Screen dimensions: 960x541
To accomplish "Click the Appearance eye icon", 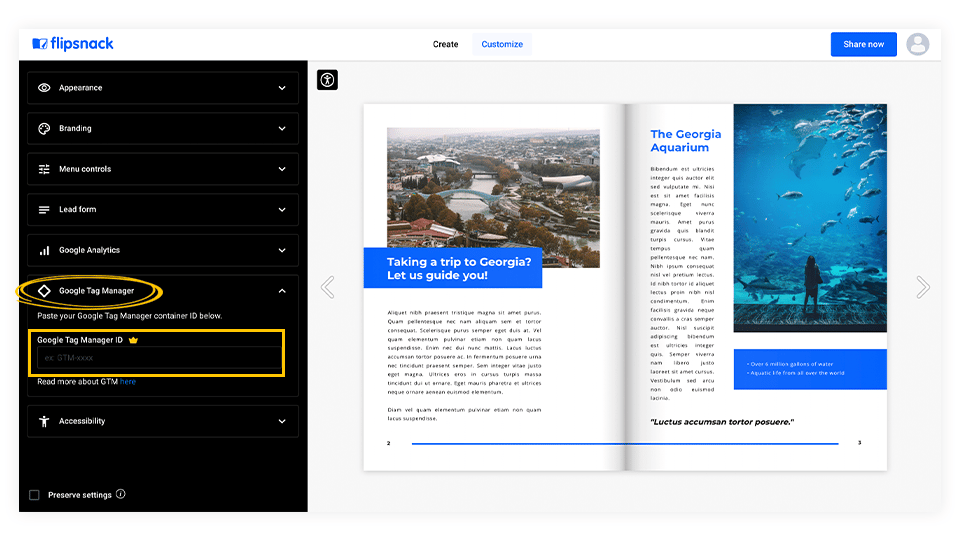I will pyautogui.click(x=44, y=88).
